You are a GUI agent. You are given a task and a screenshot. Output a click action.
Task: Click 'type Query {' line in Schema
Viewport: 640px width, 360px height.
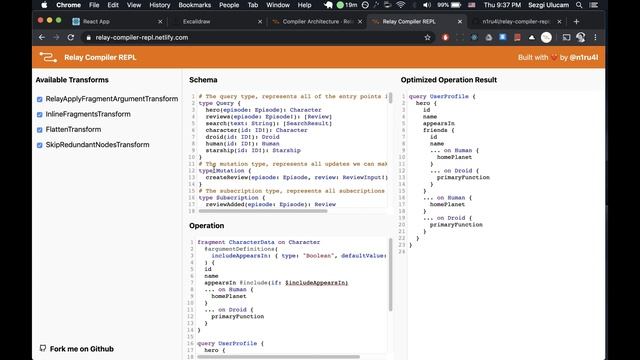[x=220, y=103]
